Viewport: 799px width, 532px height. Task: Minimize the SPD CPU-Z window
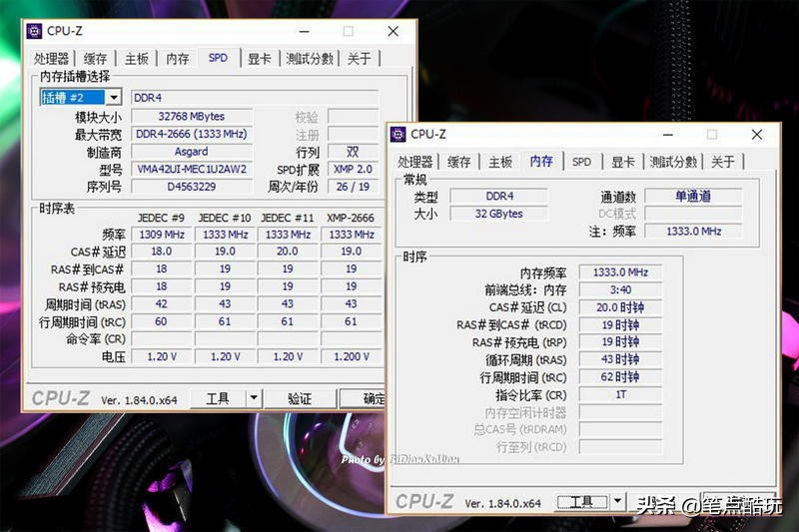click(305, 32)
